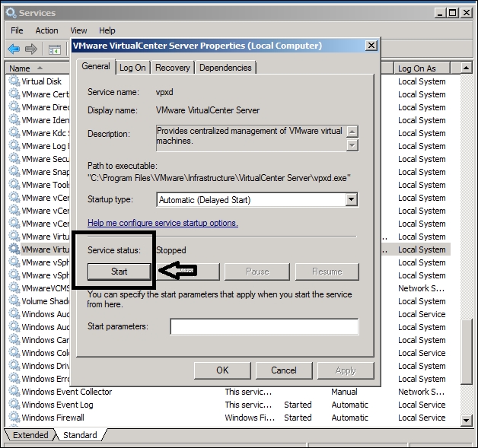This screenshot has height=448, width=478.
Task: Select the Volume Shadow service gear icon
Action: tap(14, 300)
